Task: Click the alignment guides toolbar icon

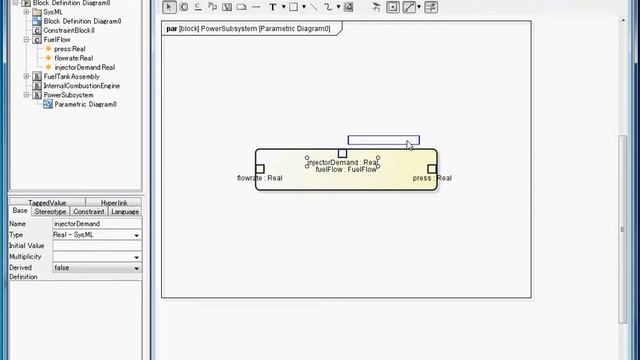Action: pos(376,7)
